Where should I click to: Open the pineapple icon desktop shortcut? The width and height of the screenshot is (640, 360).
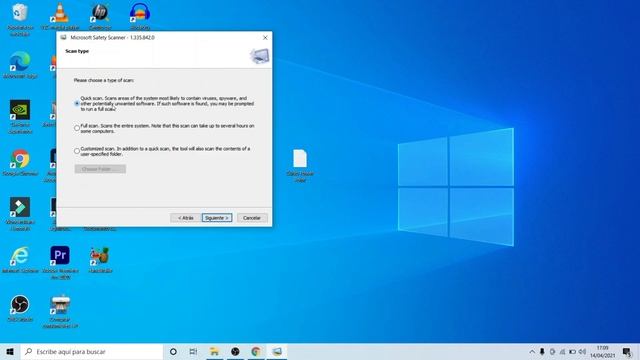[100, 260]
